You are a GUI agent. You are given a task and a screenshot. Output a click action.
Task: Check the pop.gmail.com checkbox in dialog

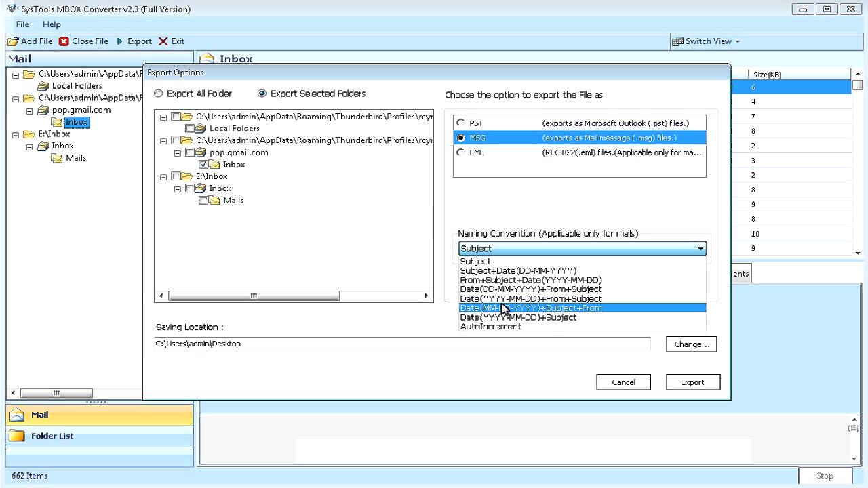click(190, 152)
